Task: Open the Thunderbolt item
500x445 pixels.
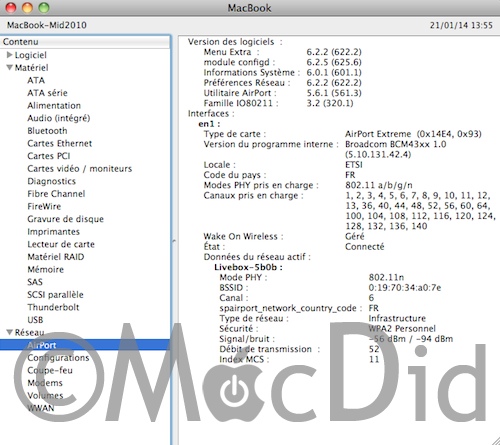Action: [53, 307]
